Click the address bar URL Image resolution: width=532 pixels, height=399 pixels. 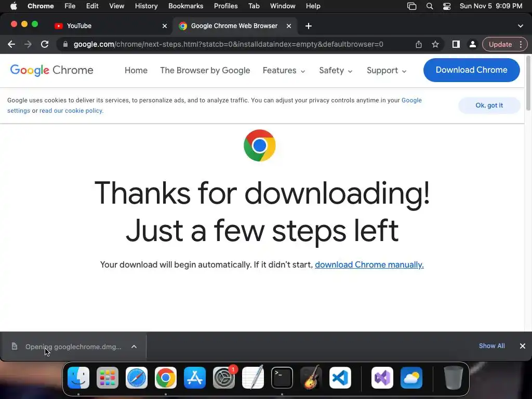(x=229, y=44)
